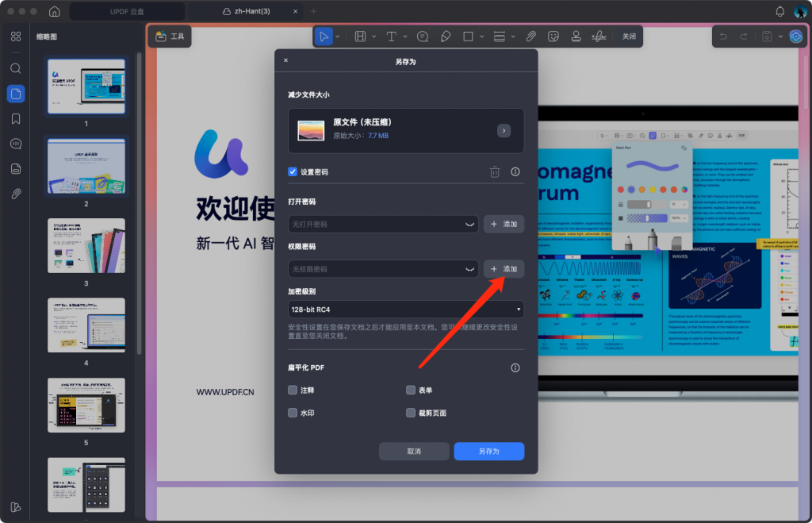The width and height of the screenshot is (812, 523).
Task: Close the zh-Hant(3) tab
Action: click(295, 11)
